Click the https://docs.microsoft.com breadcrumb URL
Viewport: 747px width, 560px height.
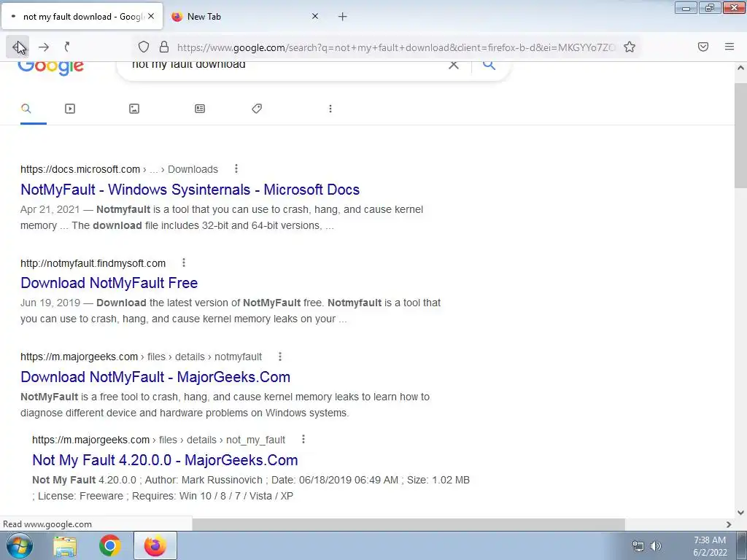click(80, 169)
